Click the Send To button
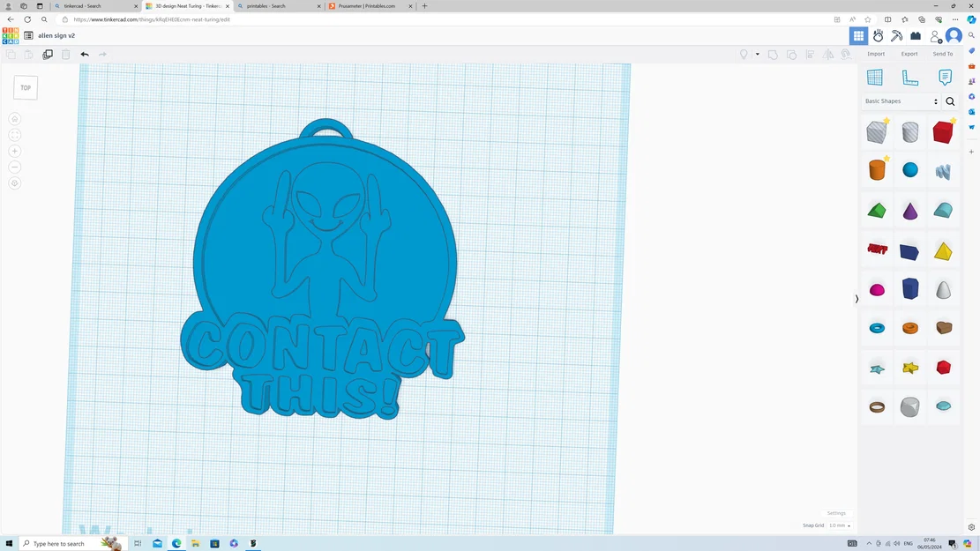 [x=942, y=55]
